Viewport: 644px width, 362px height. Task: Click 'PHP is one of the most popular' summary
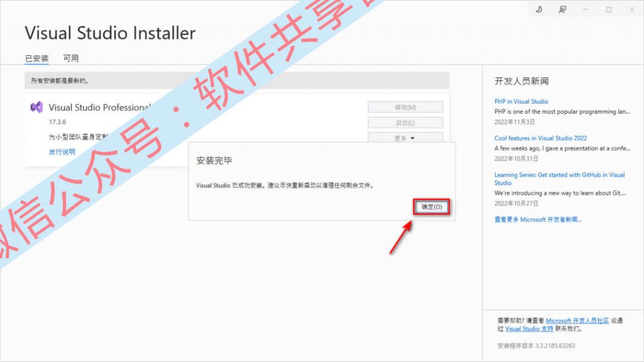[x=562, y=112]
